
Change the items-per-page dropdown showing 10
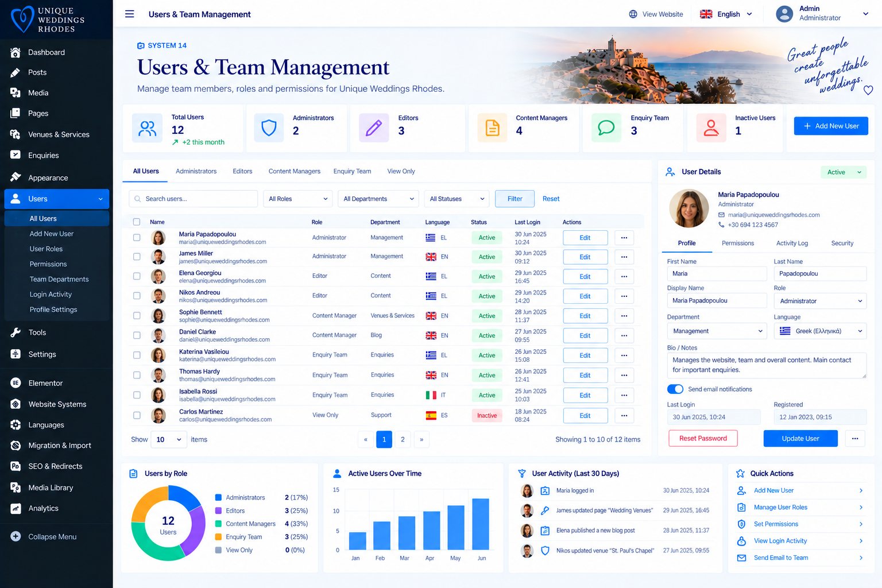169,439
